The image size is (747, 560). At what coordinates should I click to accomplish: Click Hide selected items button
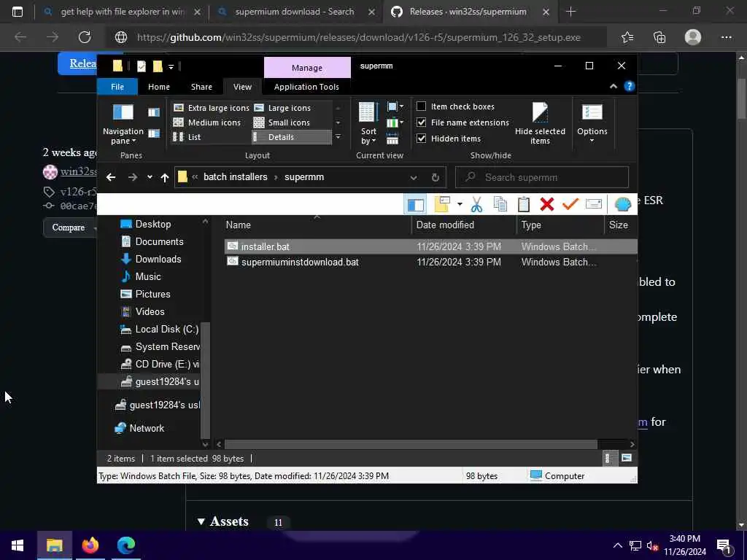[x=540, y=123]
